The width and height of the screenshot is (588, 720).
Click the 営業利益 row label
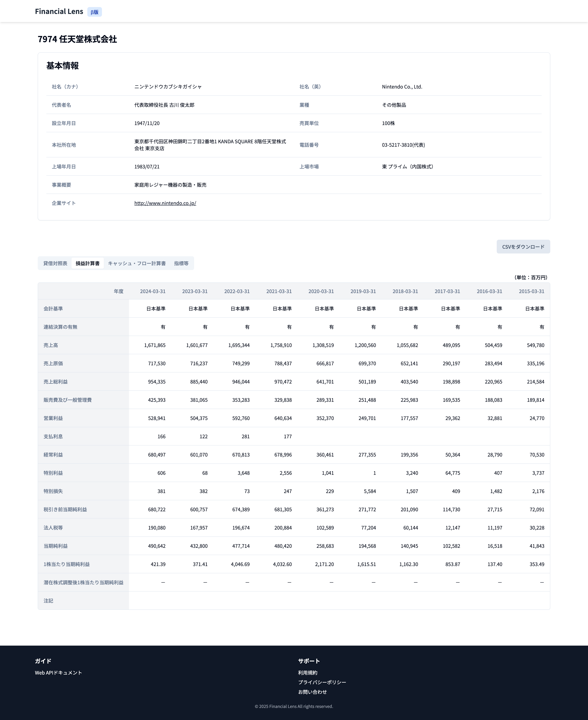click(53, 418)
